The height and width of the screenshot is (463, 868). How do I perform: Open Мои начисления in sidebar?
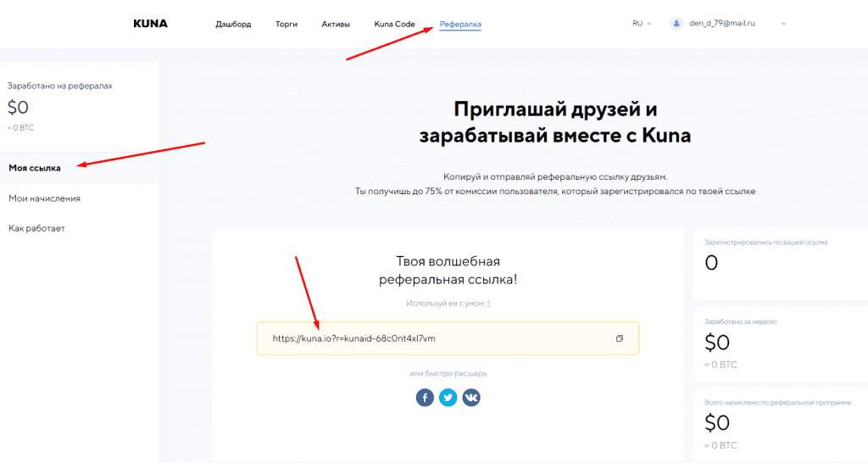44,198
